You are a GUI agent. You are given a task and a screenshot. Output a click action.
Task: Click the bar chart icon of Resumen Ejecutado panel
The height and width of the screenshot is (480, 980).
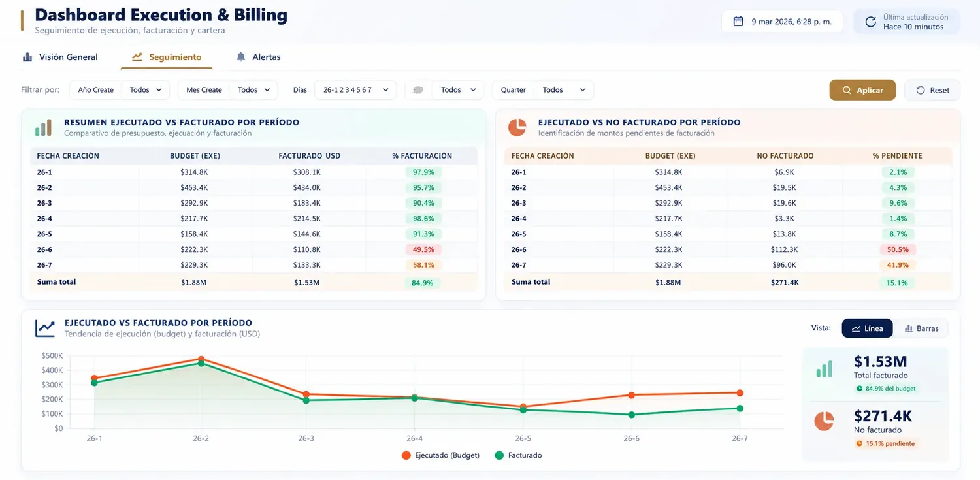pyautogui.click(x=43, y=127)
